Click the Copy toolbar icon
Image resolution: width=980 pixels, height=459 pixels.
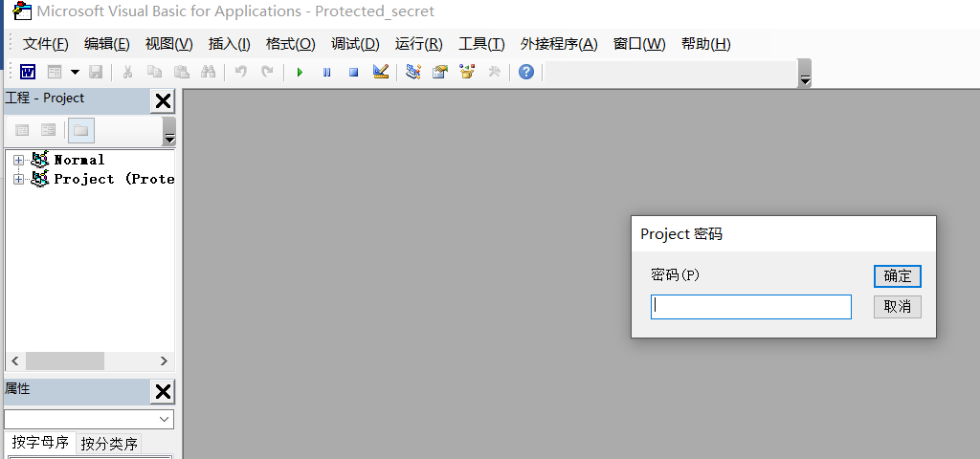154,72
